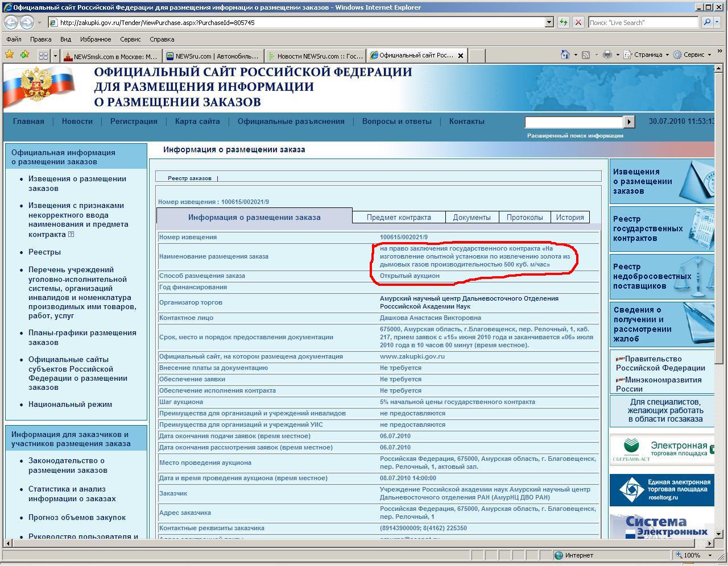Open Favorites Center star icon
The image size is (728, 566).
pyautogui.click(x=9, y=55)
